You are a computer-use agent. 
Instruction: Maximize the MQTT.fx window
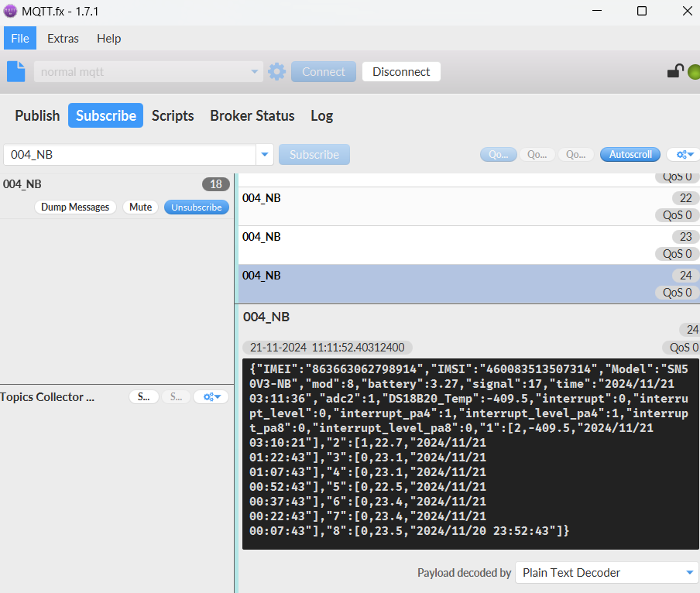pyautogui.click(x=641, y=11)
